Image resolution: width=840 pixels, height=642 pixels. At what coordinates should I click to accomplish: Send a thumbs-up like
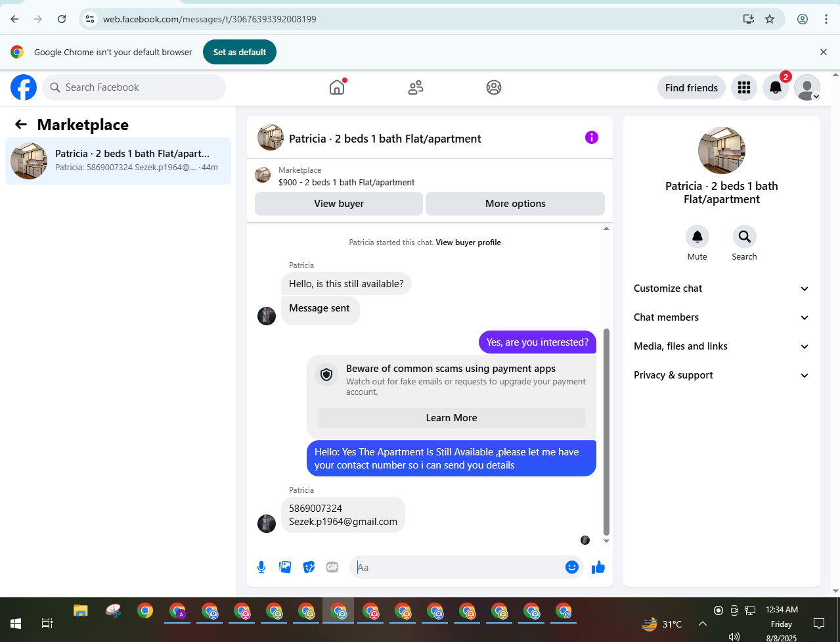pos(598,567)
